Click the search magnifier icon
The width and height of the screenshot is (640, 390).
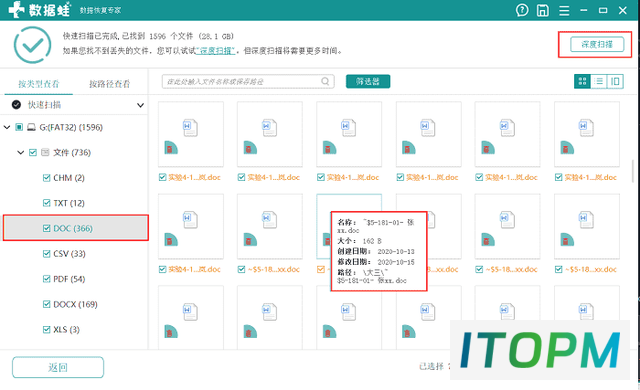(x=325, y=81)
